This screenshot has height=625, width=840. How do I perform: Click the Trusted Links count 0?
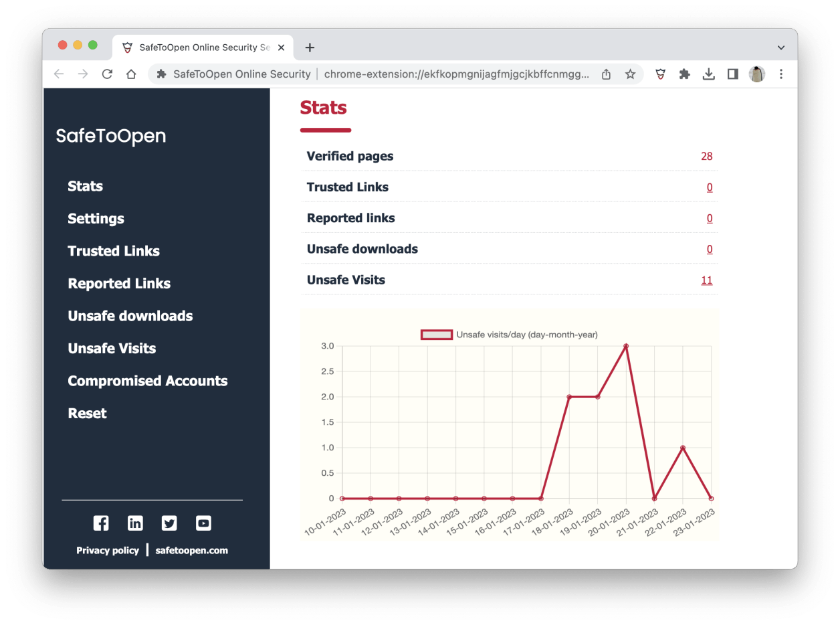coord(710,187)
